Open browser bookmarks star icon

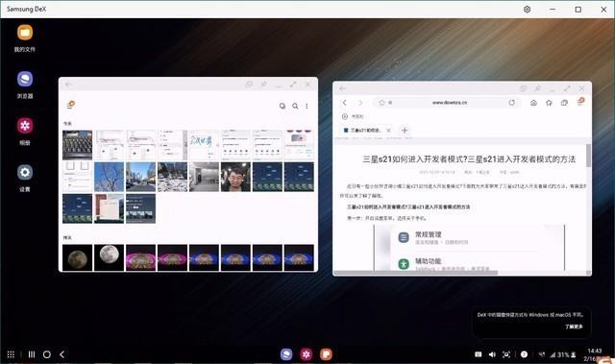pyautogui.click(x=549, y=103)
